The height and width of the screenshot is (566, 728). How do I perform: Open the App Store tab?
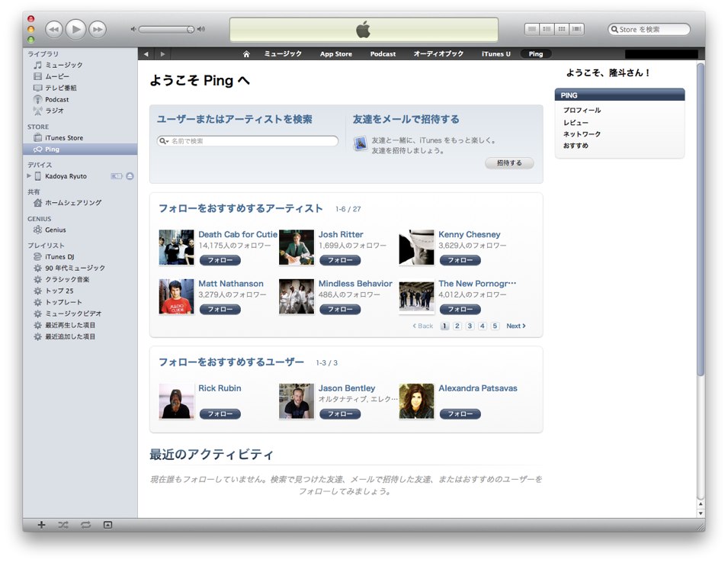(x=335, y=54)
